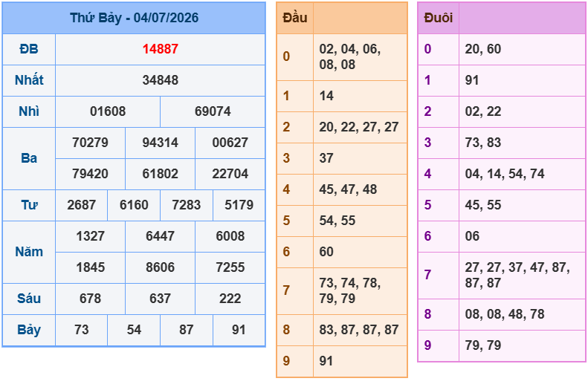588x387 pixels.
Task: Select the Sáu row label
Action: tap(29, 299)
